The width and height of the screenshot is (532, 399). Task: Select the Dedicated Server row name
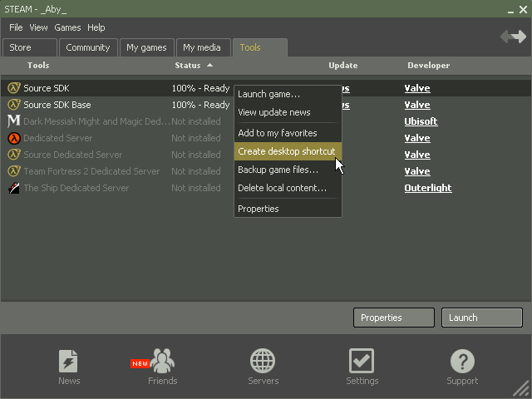click(x=57, y=138)
